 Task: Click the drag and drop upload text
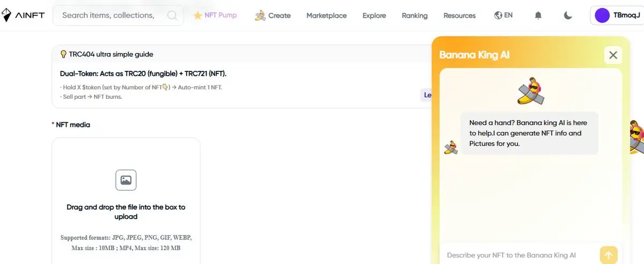126,212
